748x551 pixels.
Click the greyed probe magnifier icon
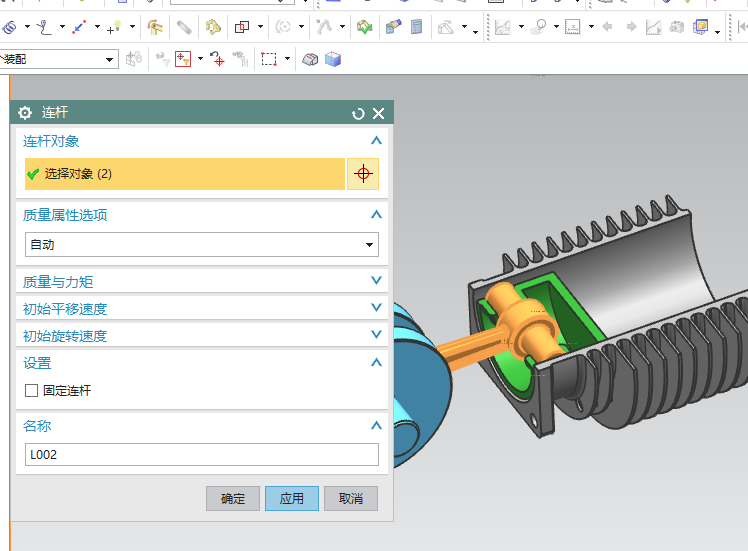[x=539, y=27]
